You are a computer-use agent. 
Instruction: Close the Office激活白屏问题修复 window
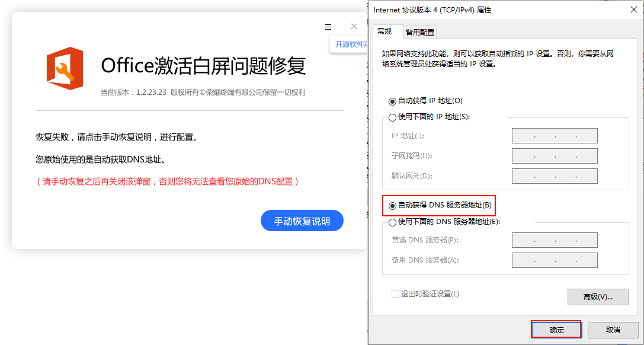click(x=354, y=26)
